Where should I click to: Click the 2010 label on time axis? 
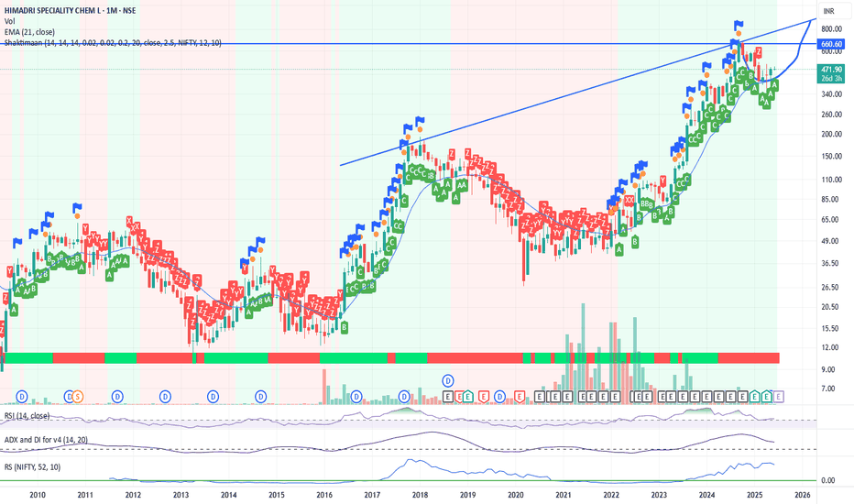click(x=37, y=495)
